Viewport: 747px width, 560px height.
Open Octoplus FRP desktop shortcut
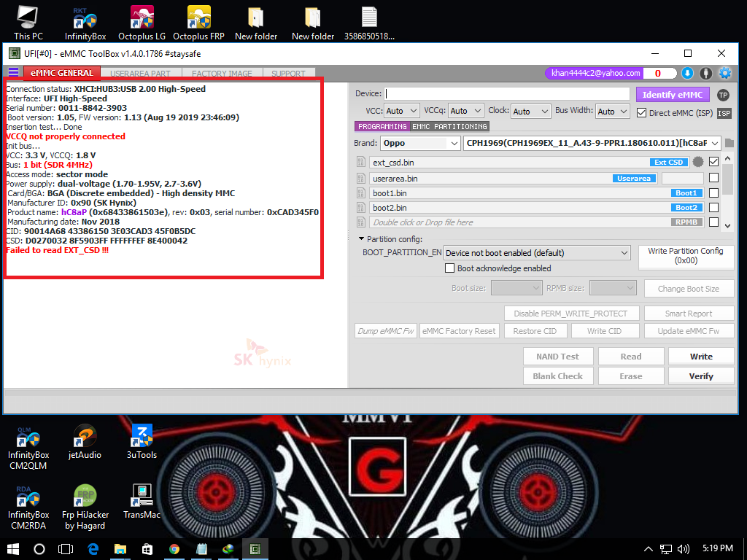198,23
